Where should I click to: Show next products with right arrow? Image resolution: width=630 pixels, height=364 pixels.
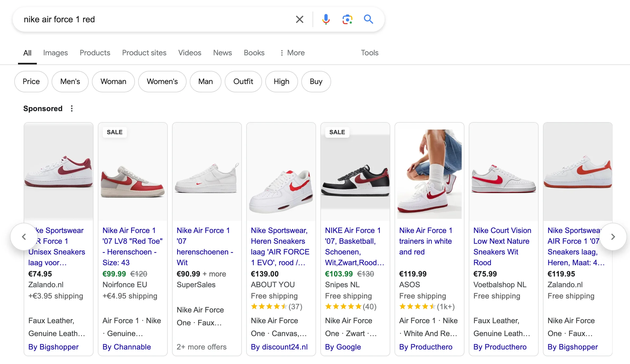click(x=613, y=237)
